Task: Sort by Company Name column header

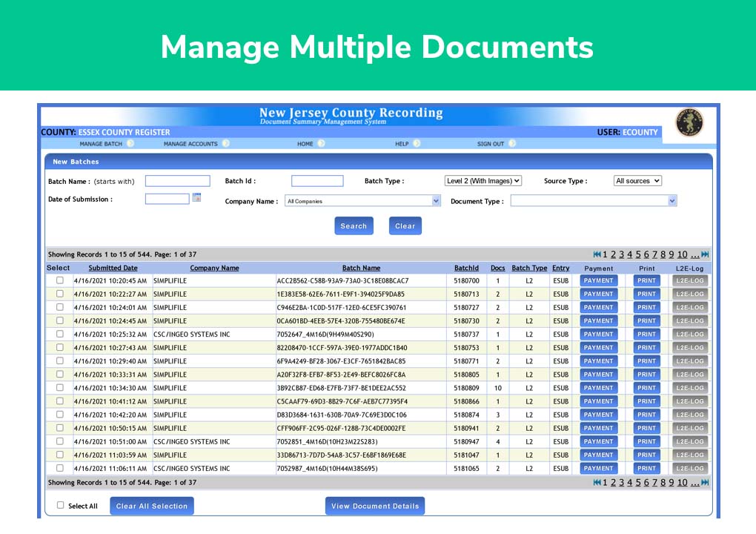Action: 214,268
